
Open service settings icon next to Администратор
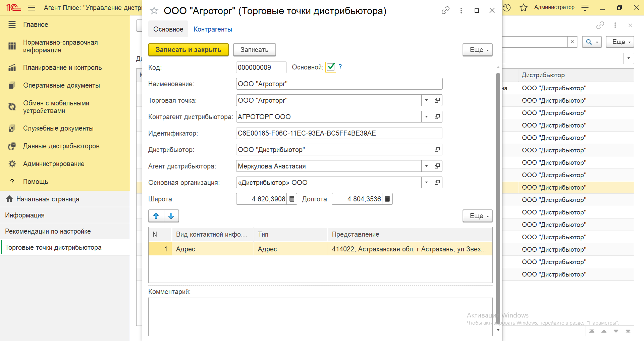click(585, 7)
